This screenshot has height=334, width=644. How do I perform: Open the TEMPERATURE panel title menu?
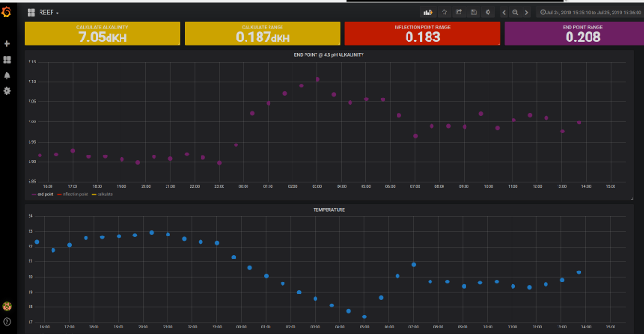[329, 210]
